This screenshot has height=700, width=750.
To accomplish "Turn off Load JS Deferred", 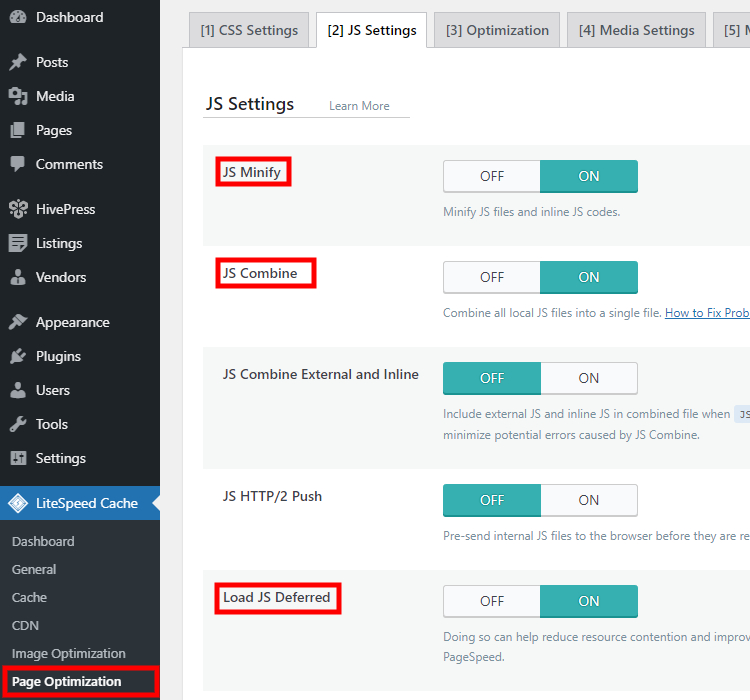I will pyautogui.click(x=492, y=601).
